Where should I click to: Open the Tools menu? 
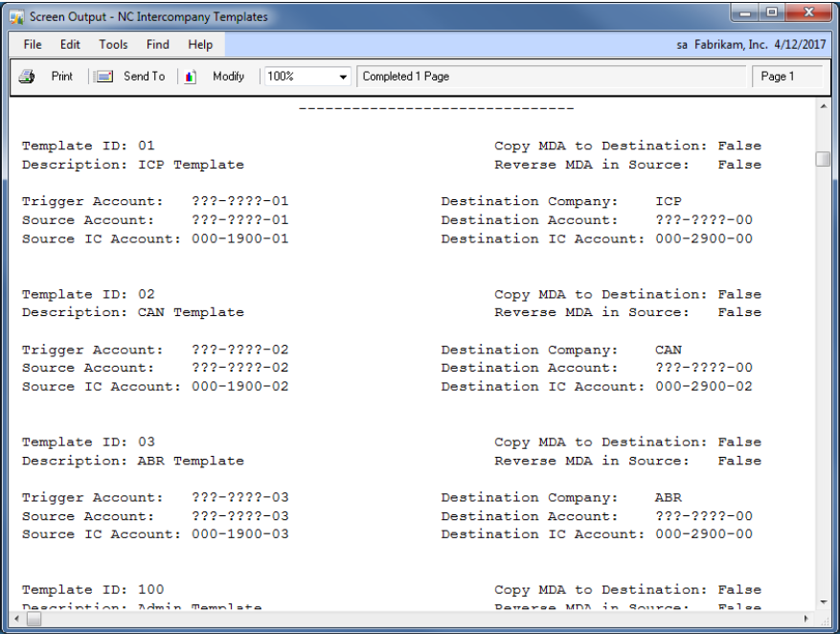pos(113,45)
